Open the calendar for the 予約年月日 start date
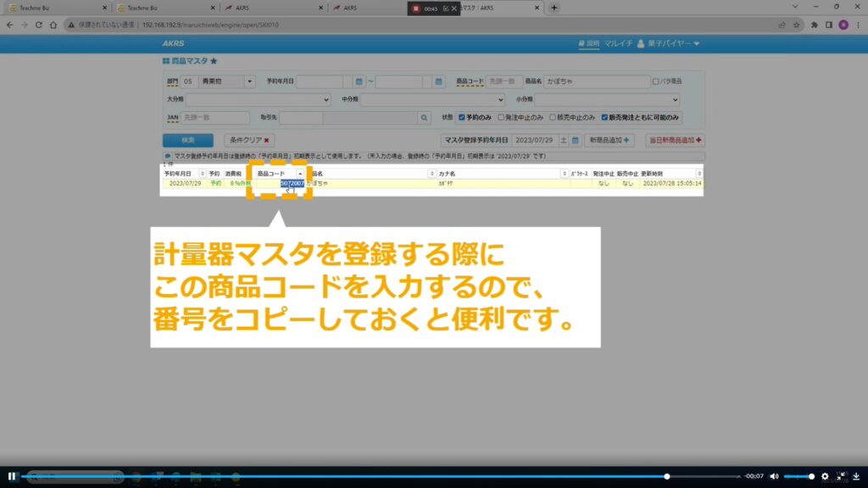This screenshot has width=868, height=488. [359, 81]
